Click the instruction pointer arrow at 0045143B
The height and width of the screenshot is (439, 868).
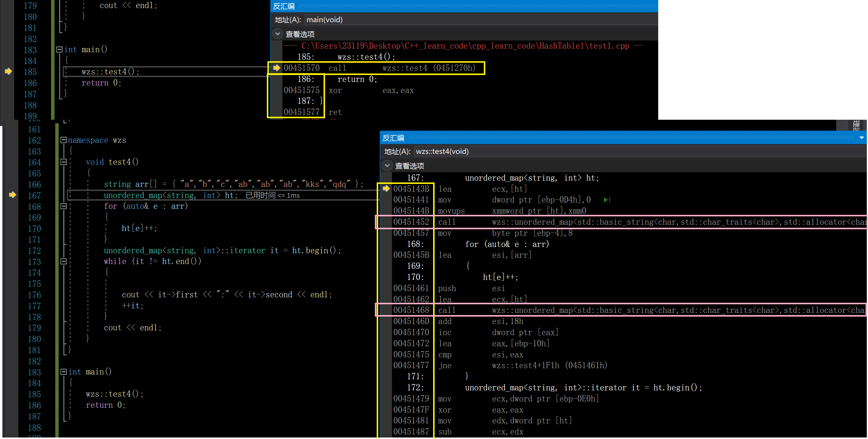[x=386, y=188]
